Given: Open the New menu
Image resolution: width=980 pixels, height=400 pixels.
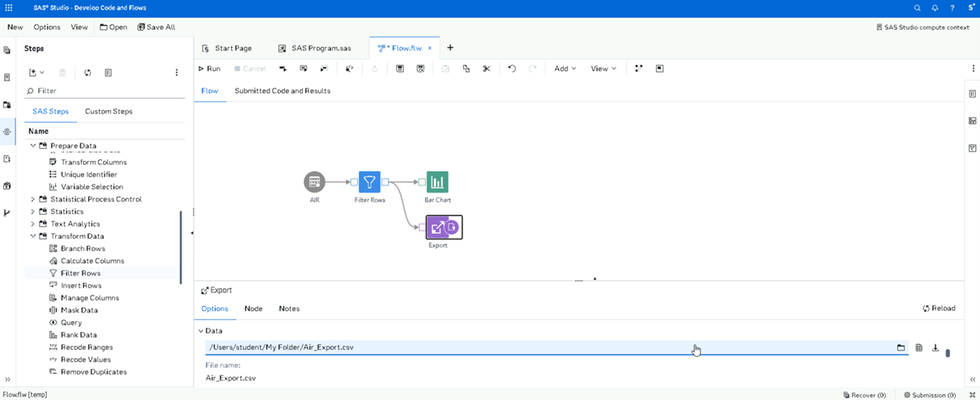Looking at the screenshot, I should [x=15, y=27].
